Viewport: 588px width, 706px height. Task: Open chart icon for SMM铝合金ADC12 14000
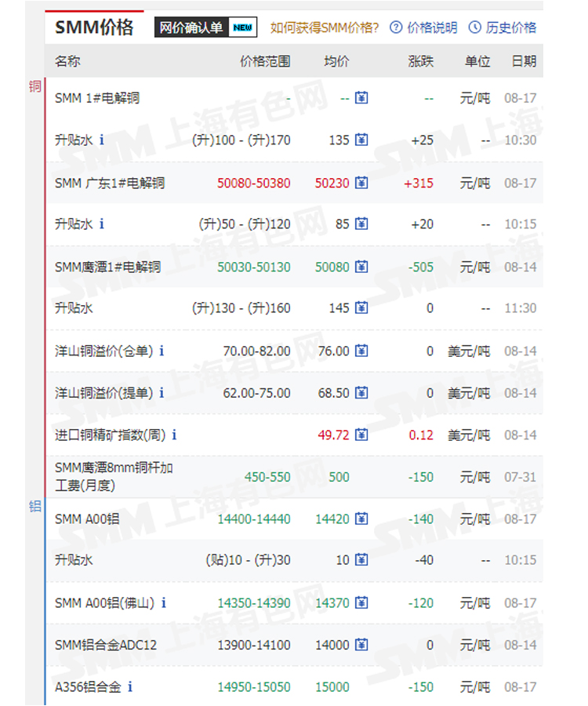point(361,645)
